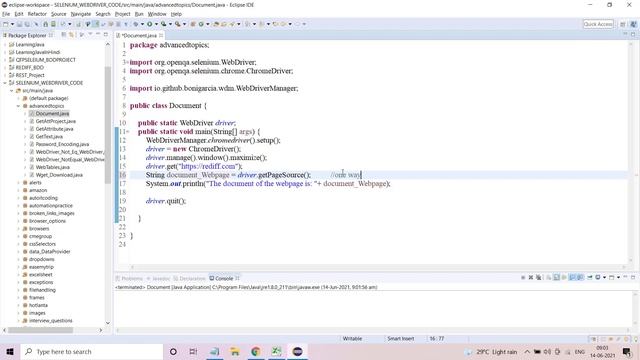Maximize the editor area

633,34
